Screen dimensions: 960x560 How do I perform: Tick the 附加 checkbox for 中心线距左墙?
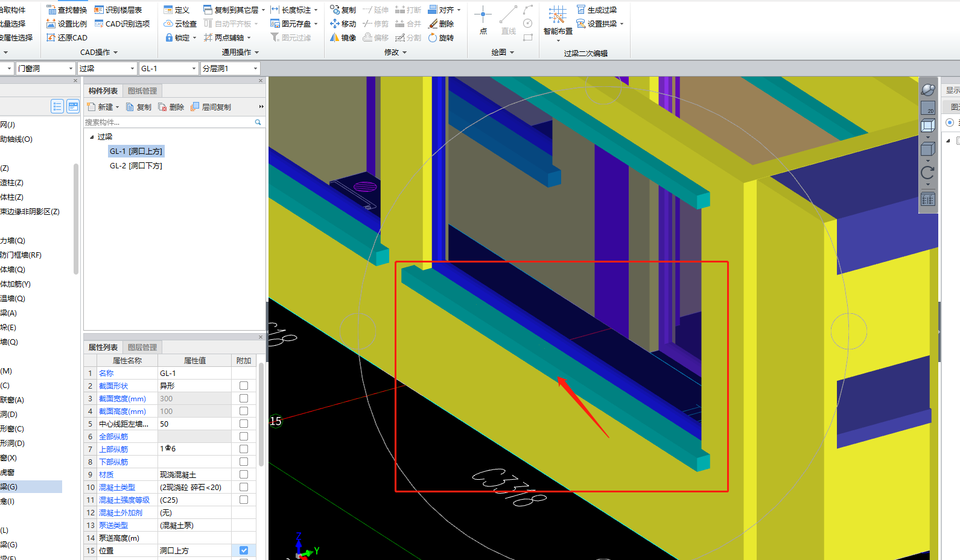[244, 424]
